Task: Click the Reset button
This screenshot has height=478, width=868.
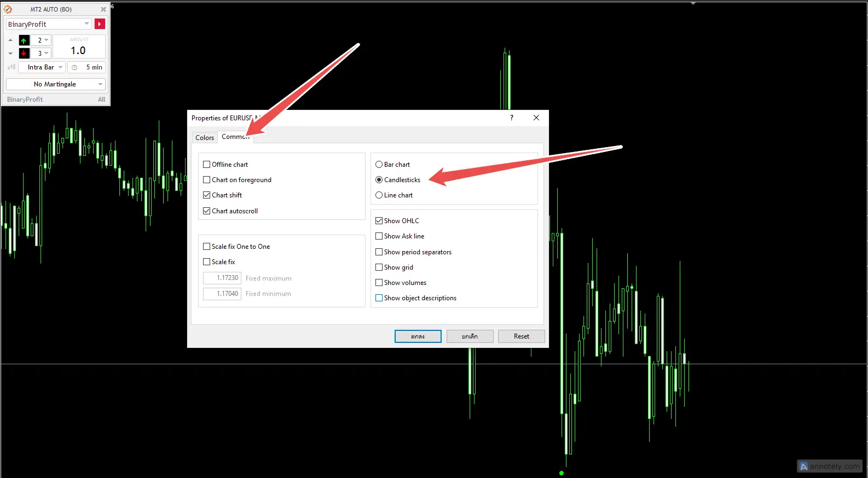Action: [522, 336]
